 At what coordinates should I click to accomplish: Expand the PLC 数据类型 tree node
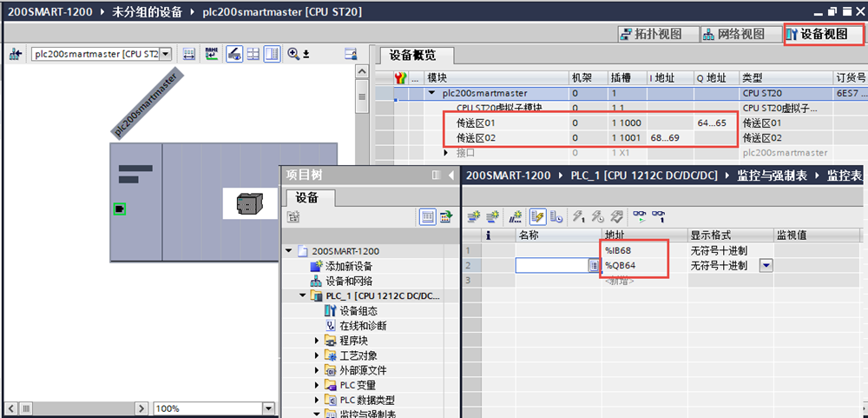tap(317, 401)
